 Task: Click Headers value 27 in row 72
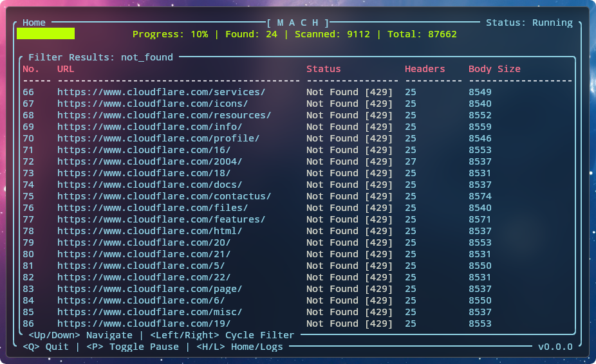point(411,162)
